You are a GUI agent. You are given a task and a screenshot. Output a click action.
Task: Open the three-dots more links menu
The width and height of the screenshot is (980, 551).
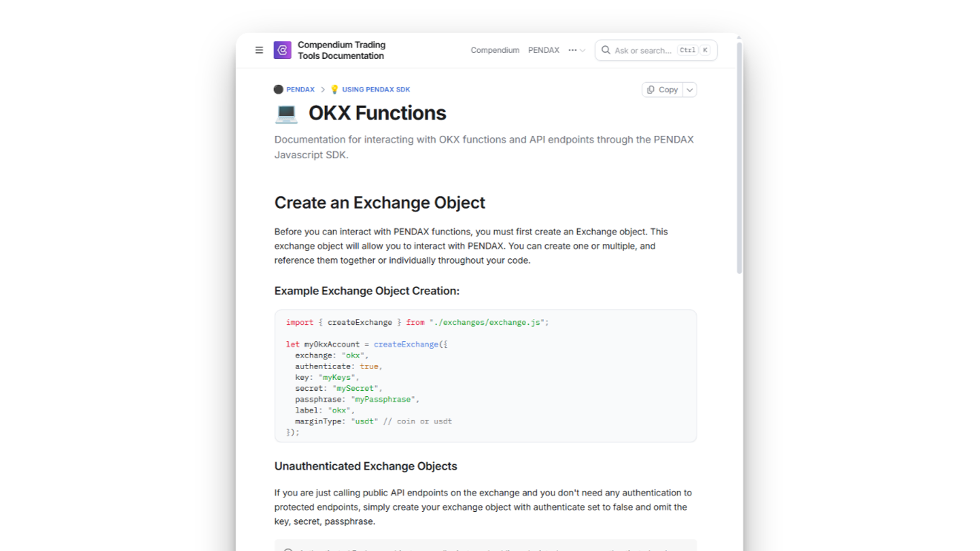576,50
